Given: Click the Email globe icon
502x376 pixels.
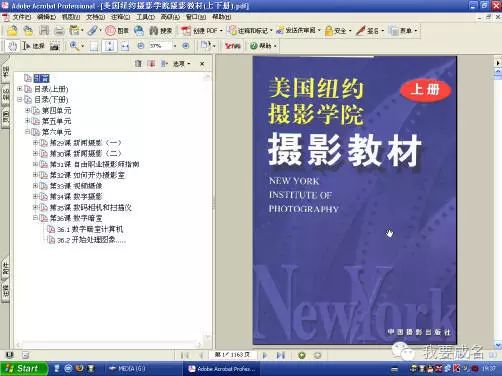Looking at the screenshot, I should pyautogui.click(x=139, y=31).
